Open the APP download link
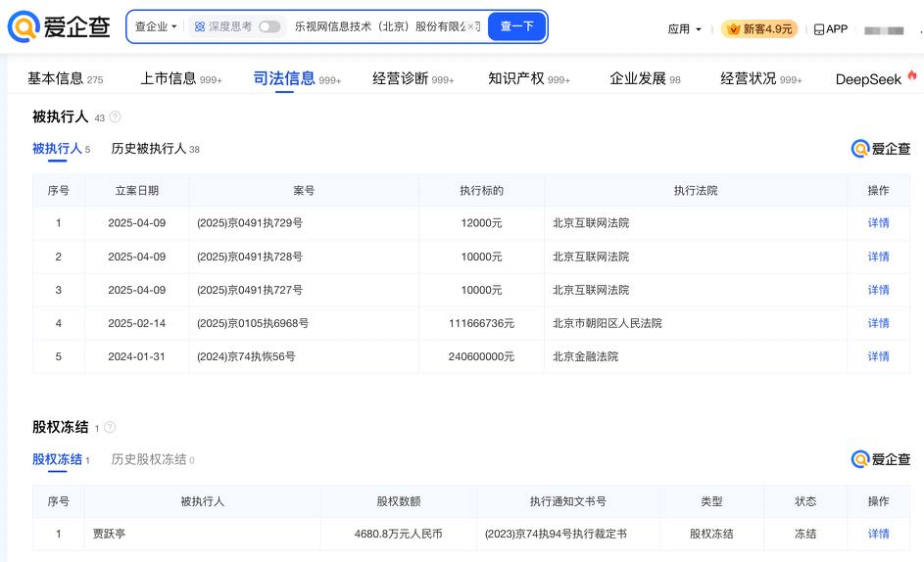The width and height of the screenshot is (924, 562). pos(830,28)
